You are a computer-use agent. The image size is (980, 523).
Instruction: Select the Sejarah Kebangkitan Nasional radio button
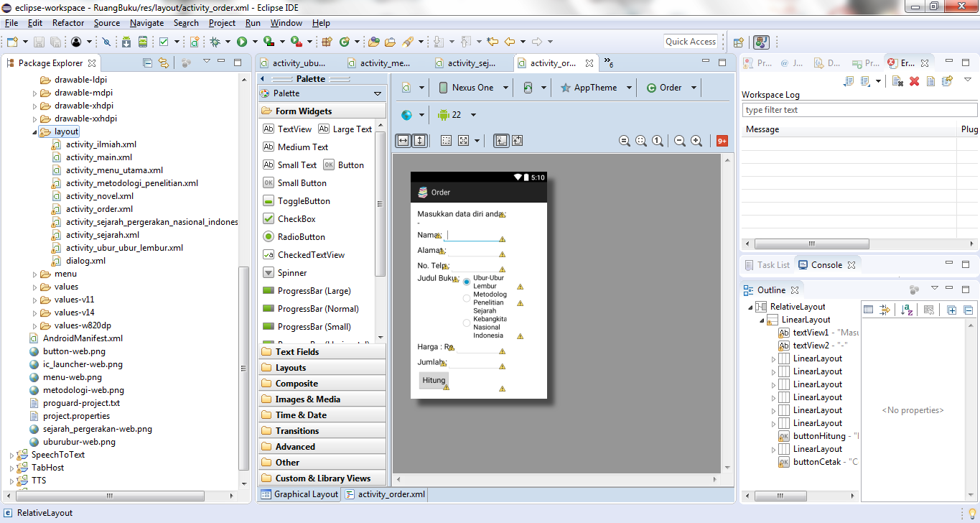coord(467,323)
